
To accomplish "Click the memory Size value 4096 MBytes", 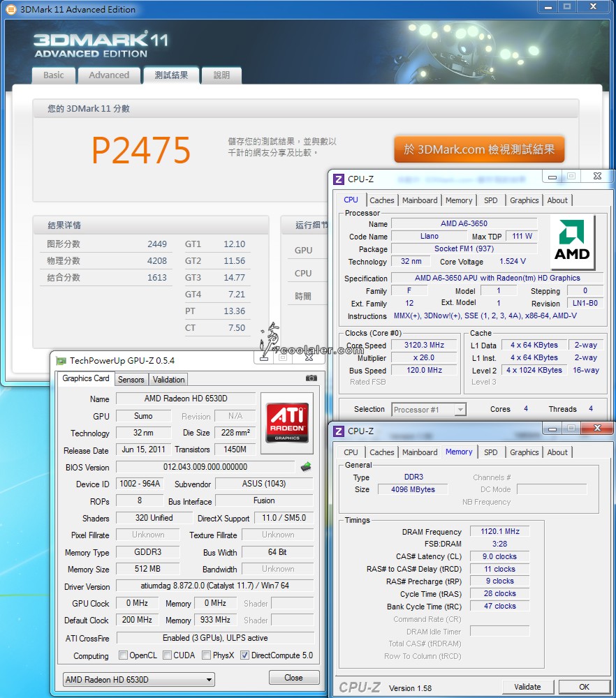I will pyautogui.click(x=413, y=489).
